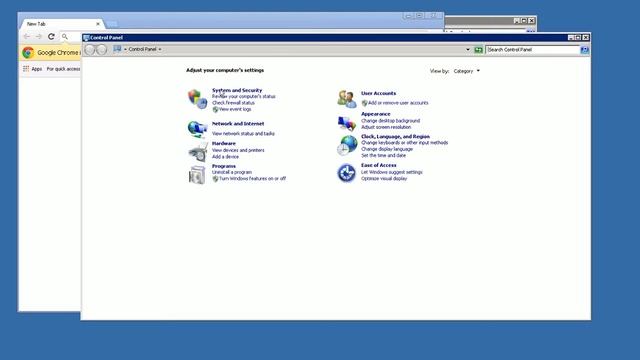Open the Clock, Language, and Region globe icon

click(x=347, y=145)
